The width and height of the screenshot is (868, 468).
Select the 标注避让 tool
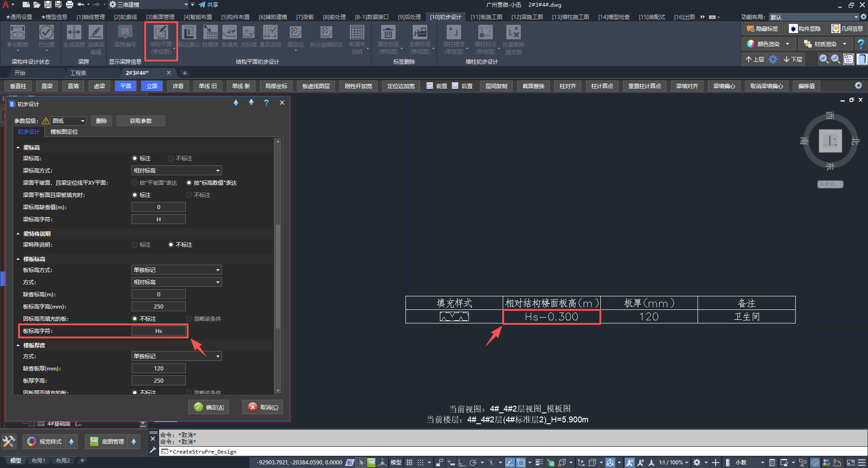pyautogui.click(x=189, y=36)
